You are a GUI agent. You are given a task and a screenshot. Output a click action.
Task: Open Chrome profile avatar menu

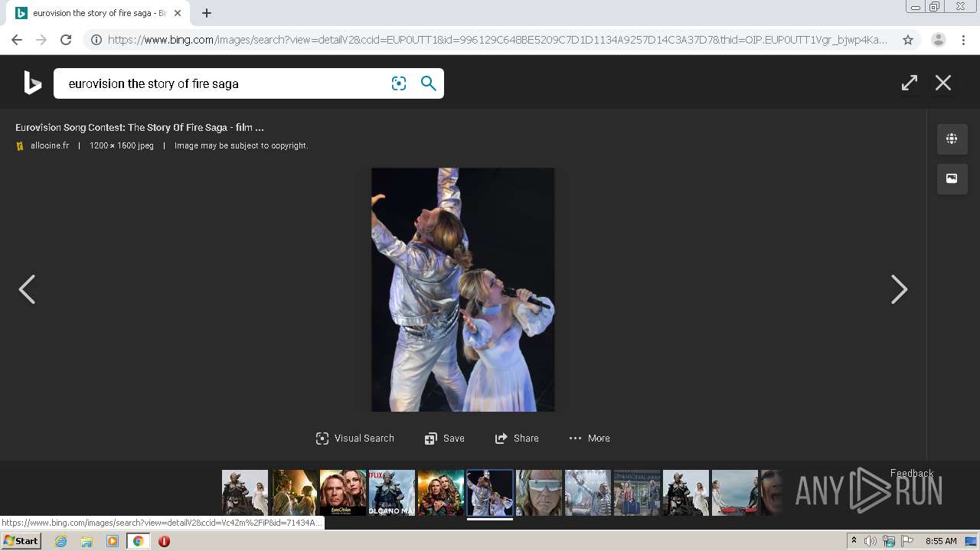click(x=939, y=40)
